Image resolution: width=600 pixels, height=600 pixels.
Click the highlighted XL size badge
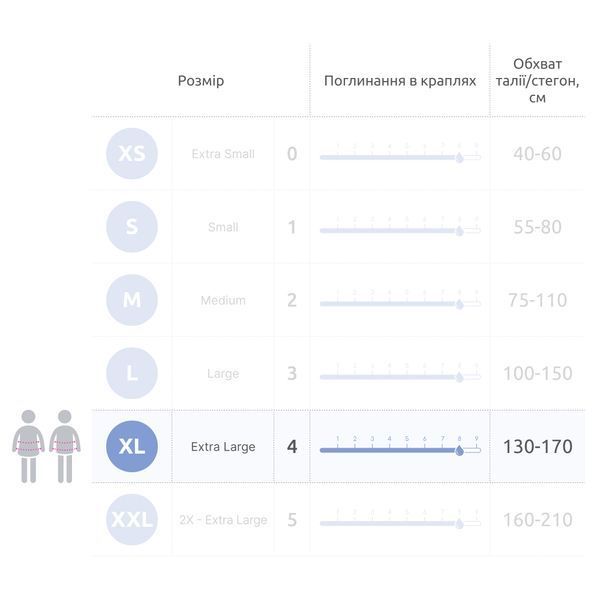(132, 446)
